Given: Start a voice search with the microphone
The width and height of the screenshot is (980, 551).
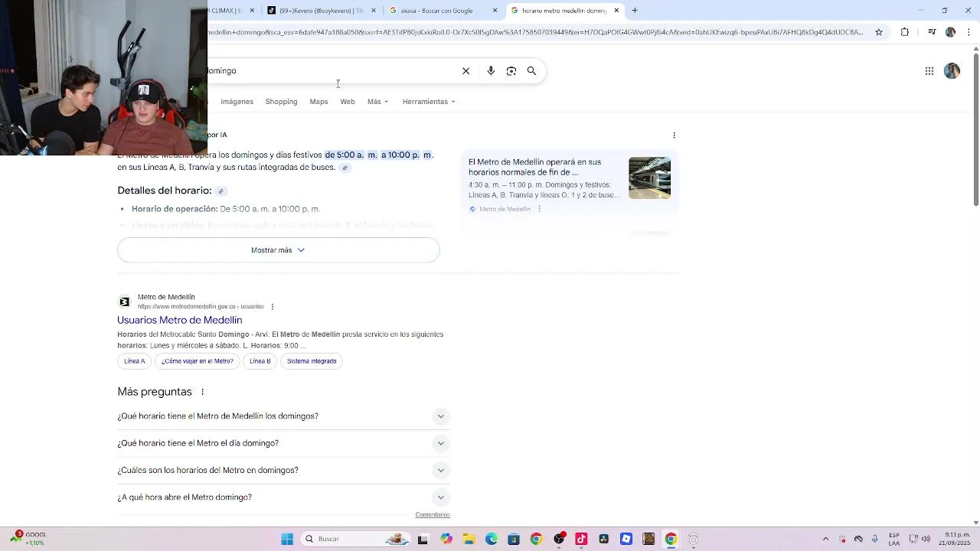Looking at the screenshot, I should coord(491,71).
